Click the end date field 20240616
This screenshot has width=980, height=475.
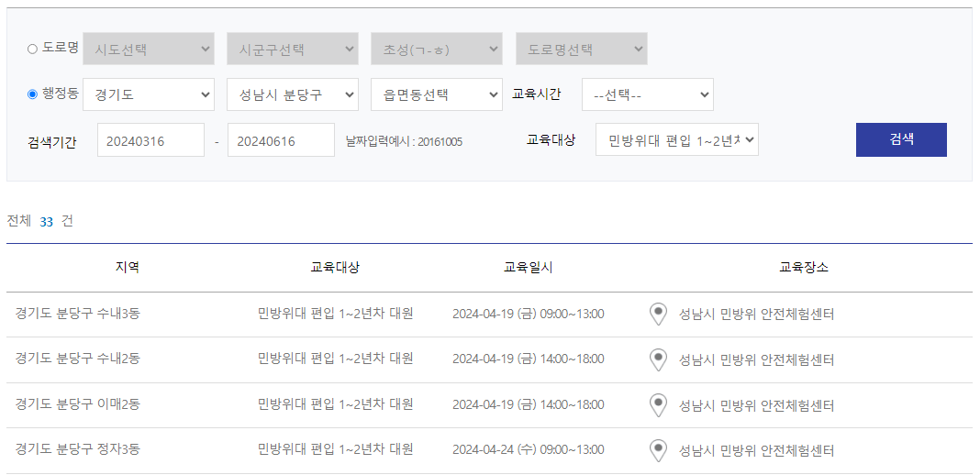click(282, 139)
